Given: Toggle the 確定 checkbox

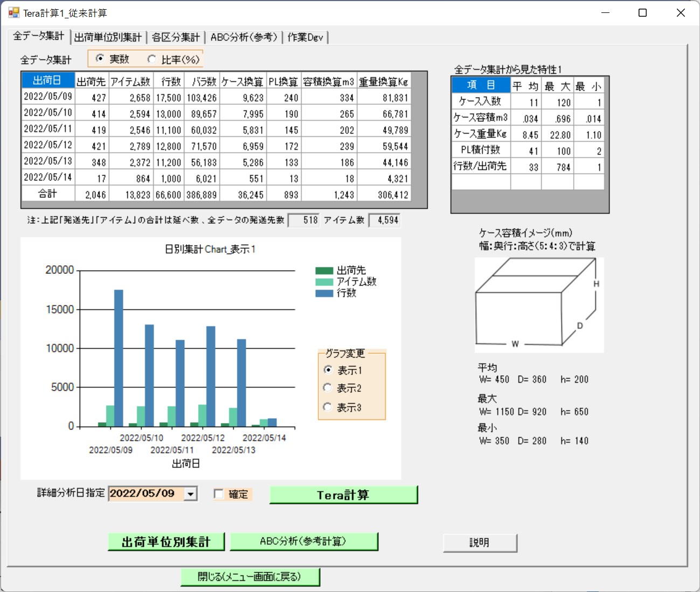Looking at the screenshot, I should 219,494.
